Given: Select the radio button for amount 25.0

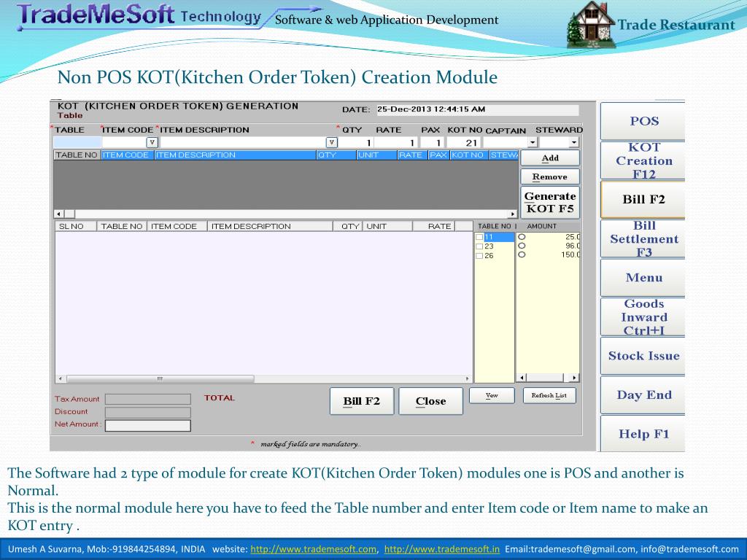Looking at the screenshot, I should (x=522, y=237).
